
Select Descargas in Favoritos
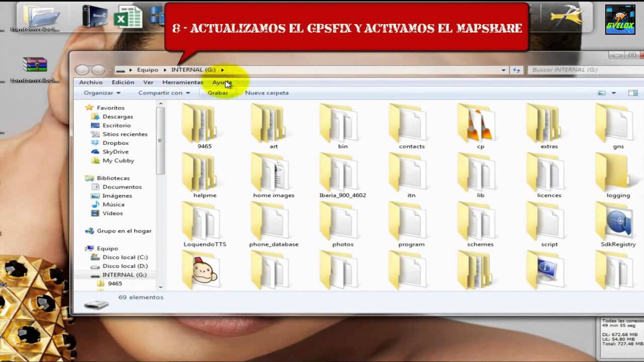coord(118,117)
